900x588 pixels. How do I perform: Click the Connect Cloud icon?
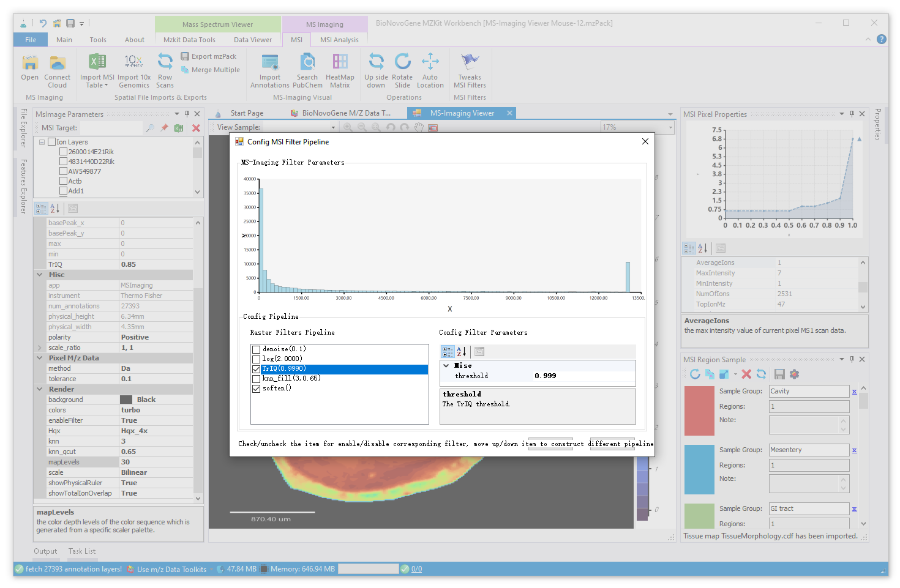58,63
